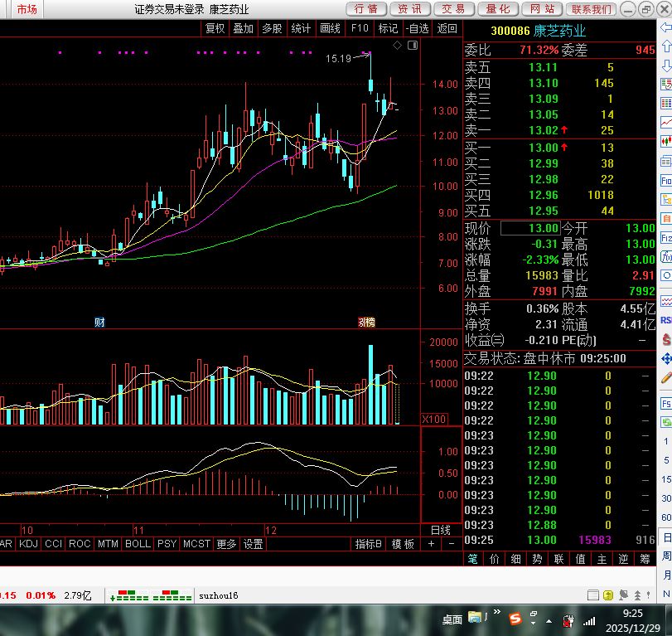Click the back arrow icon in right sidebar
672x636 pixels.
666,28
